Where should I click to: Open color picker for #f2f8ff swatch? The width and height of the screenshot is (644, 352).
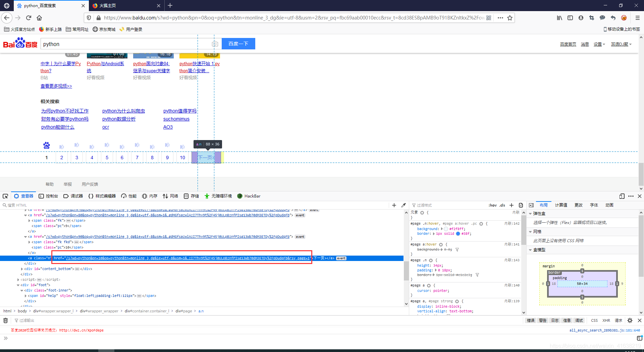(446, 229)
